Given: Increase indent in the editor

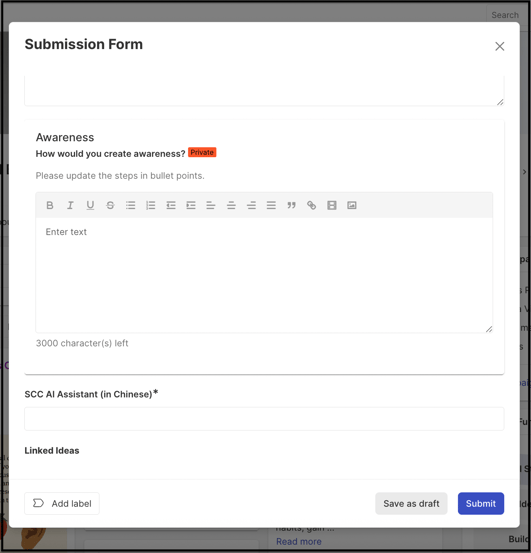Looking at the screenshot, I should pos(191,205).
